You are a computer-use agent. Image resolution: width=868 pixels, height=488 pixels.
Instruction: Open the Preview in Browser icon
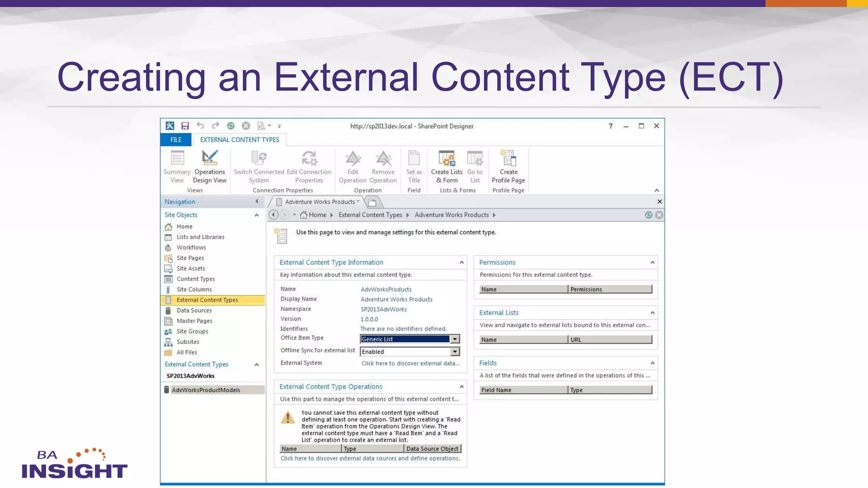tap(262, 126)
